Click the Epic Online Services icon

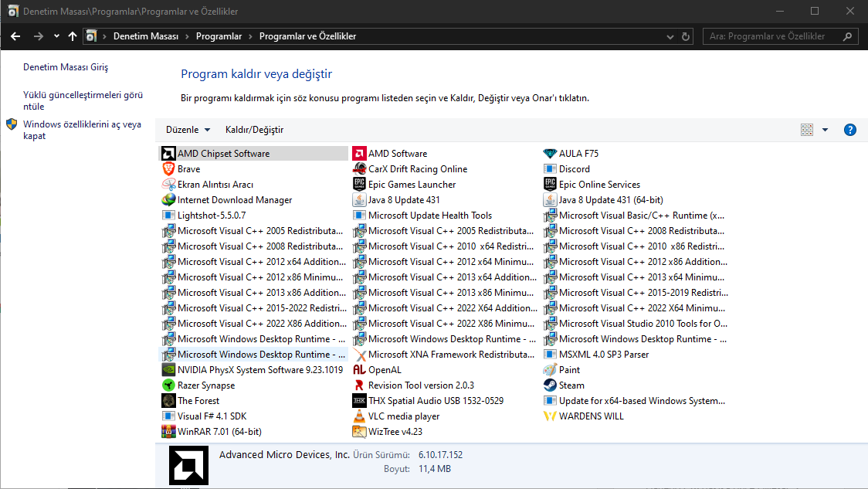point(550,185)
